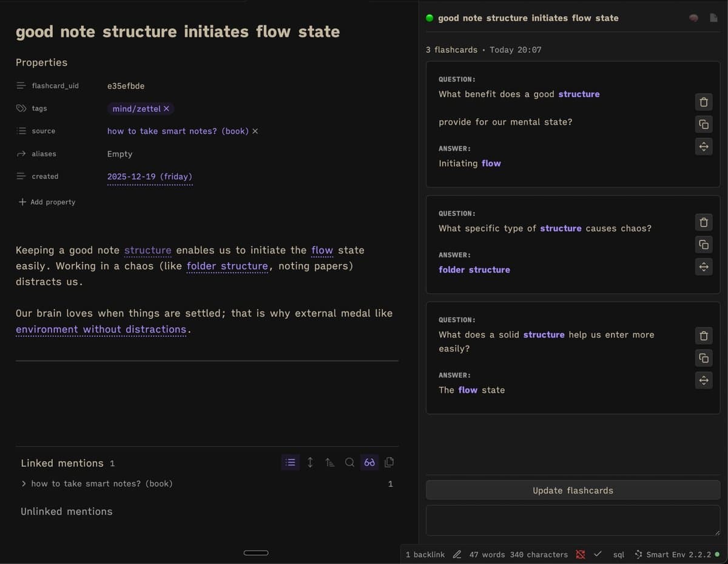Open the source link to smart notes book
Screen dimensions: 728x564
click(x=178, y=131)
